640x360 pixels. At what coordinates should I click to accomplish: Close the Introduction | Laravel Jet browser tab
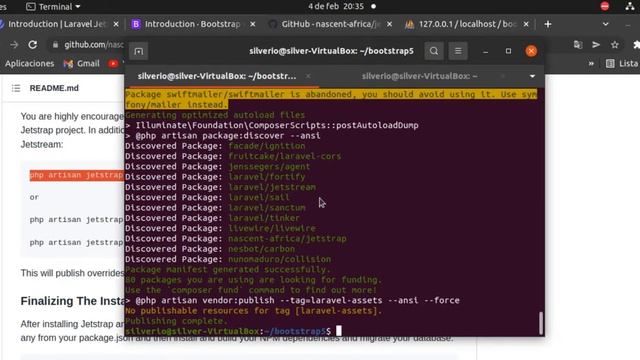(116, 24)
